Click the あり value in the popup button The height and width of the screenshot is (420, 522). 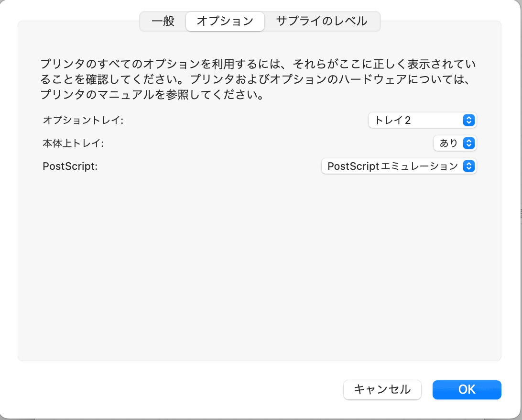[447, 143]
